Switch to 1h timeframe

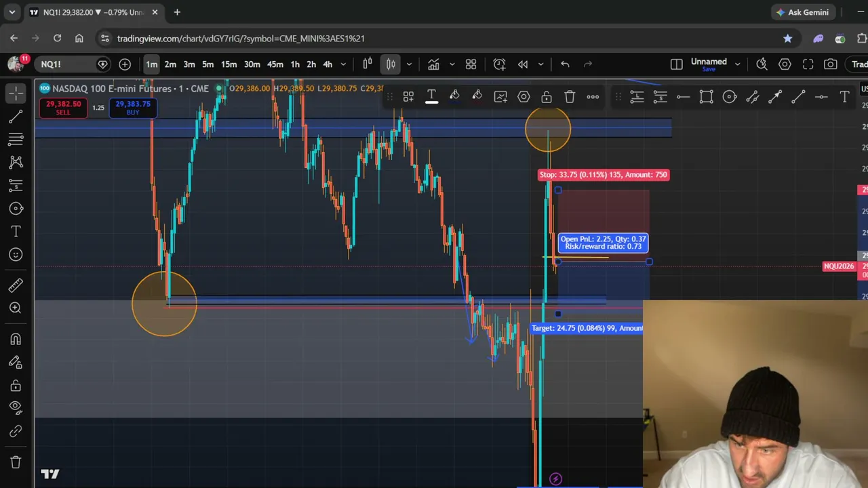pyautogui.click(x=295, y=64)
